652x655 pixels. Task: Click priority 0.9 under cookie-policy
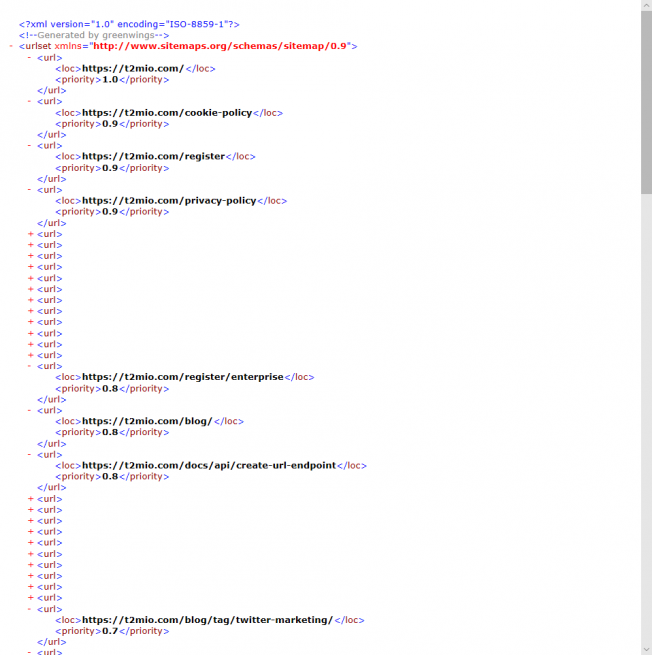click(x=110, y=124)
